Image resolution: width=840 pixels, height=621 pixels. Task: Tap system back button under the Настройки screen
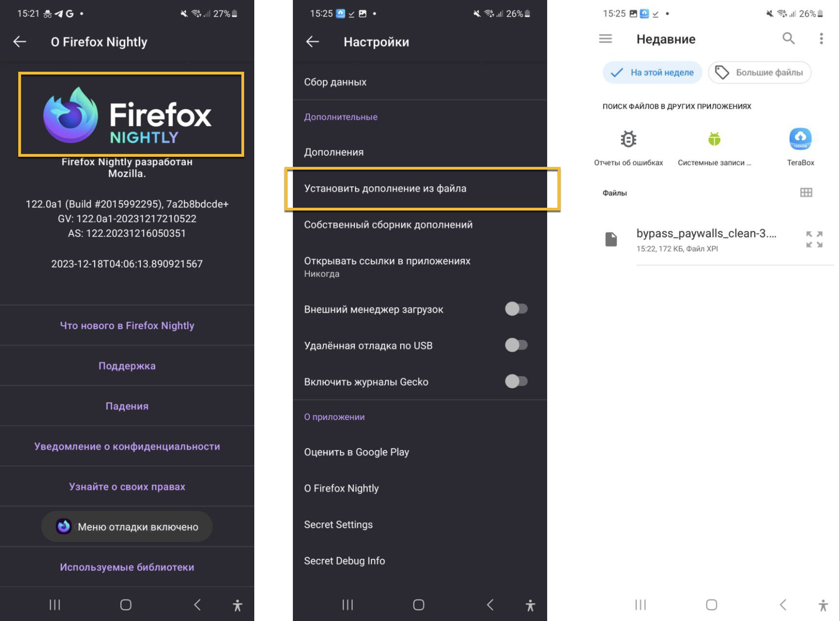coord(490,605)
